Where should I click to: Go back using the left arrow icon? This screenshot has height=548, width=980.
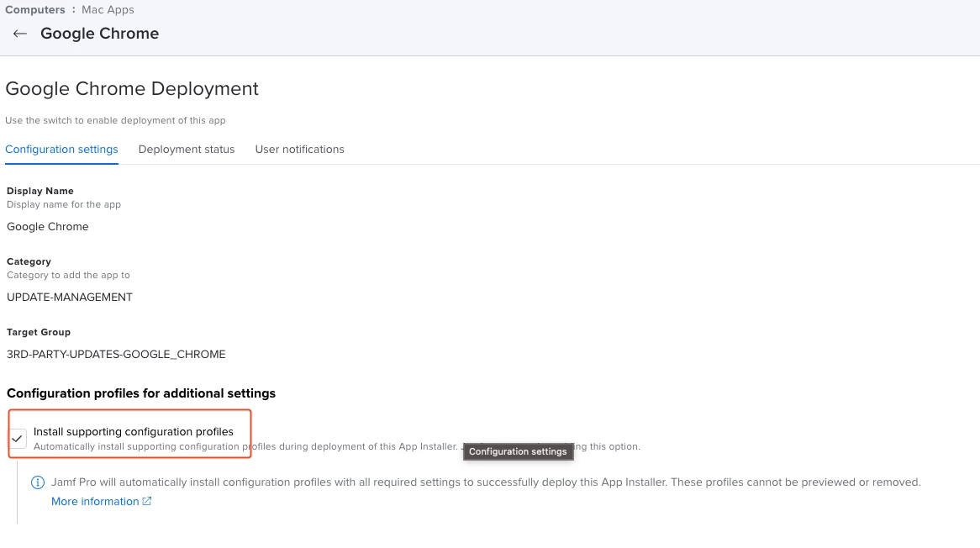[20, 34]
